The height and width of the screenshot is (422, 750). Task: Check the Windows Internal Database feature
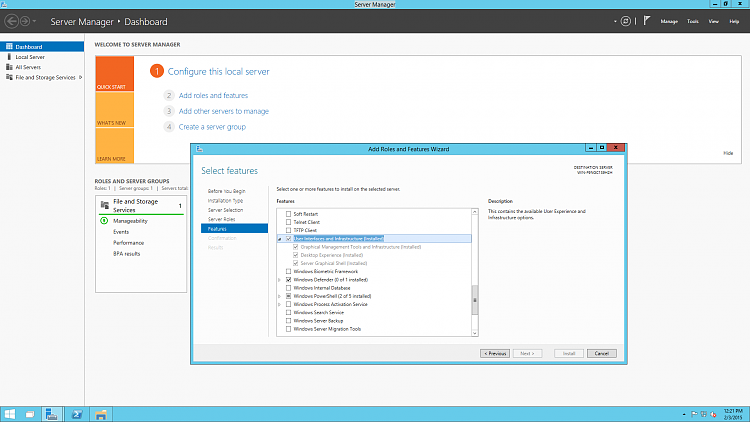pos(288,288)
